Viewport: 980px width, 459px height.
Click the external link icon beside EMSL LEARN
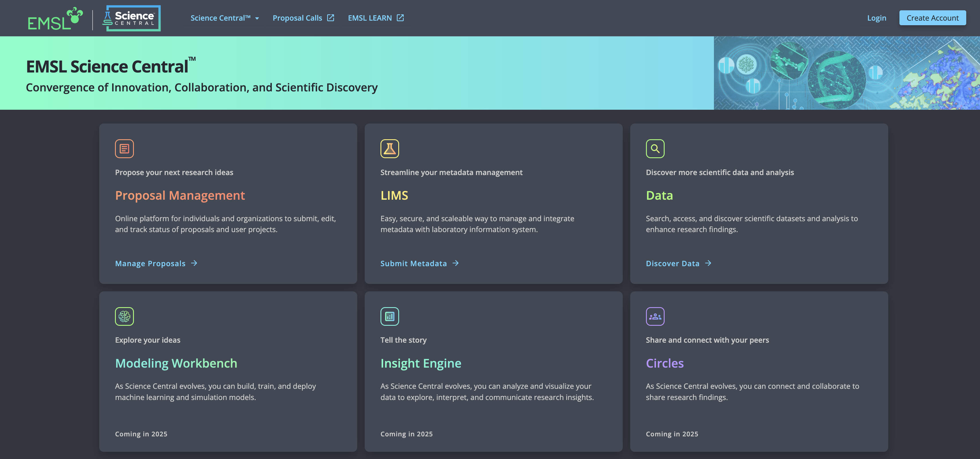[400, 18]
